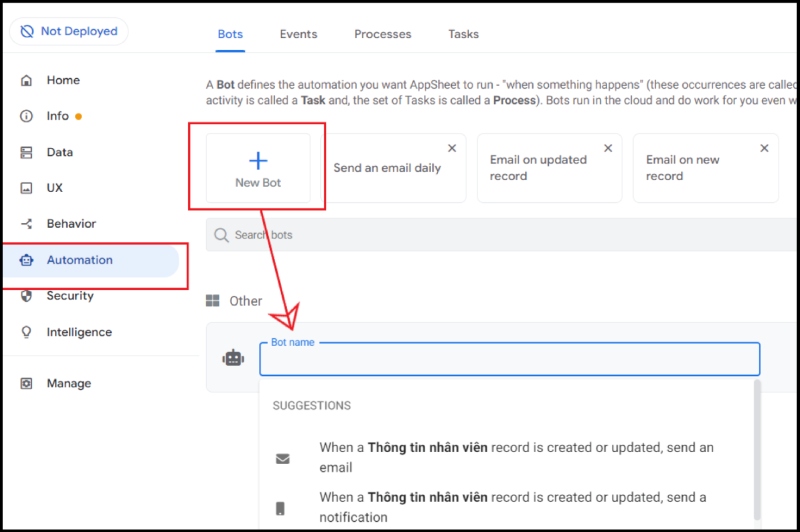
Task: Click the Security shield icon
Action: pos(26,296)
